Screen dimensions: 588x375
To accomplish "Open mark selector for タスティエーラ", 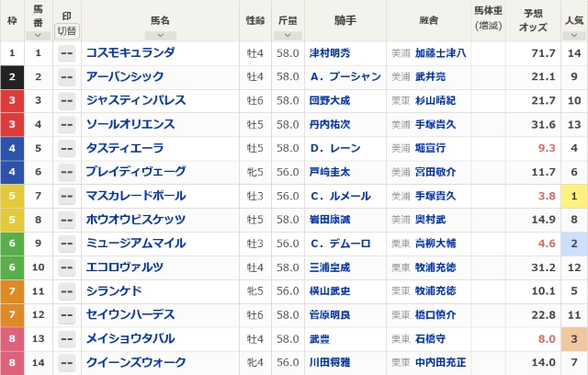I will point(66,148).
